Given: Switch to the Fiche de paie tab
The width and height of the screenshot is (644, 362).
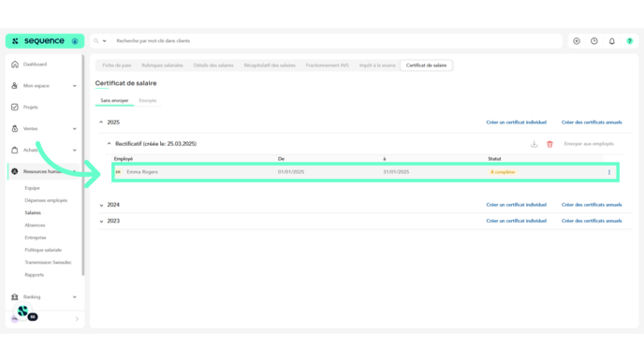Looking at the screenshot, I should point(117,65).
